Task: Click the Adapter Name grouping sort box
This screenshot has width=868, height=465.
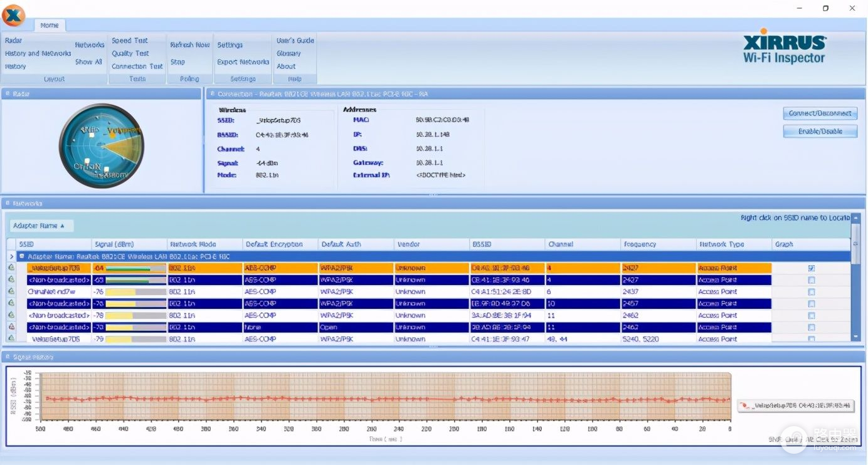Action: point(41,226)
